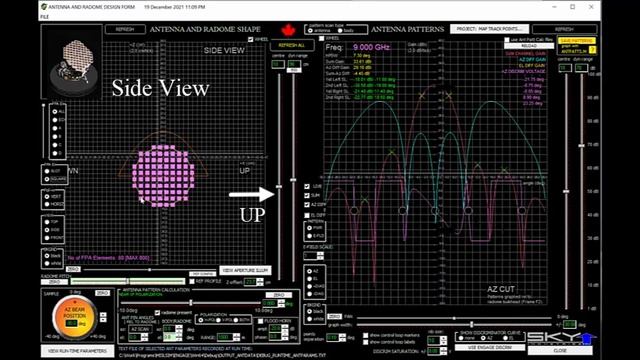Click the VIEW APERTURE ILLUM button
Image resolution: width=640 pixels, height=360 pixels.
(245, 270)
